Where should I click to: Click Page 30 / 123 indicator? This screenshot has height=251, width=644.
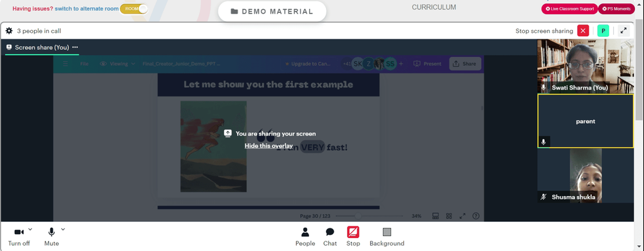pyautogui.click(x=315, y=216)
